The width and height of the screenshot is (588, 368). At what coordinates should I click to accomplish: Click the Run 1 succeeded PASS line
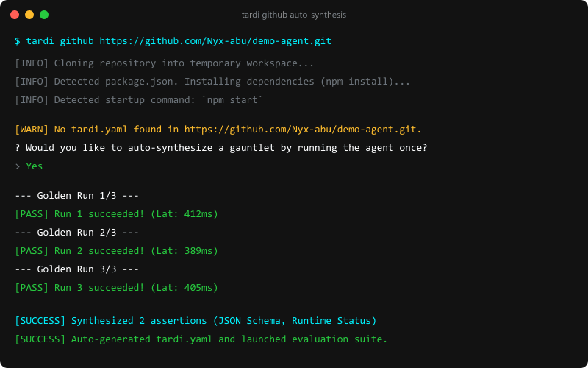coord(116,214)
